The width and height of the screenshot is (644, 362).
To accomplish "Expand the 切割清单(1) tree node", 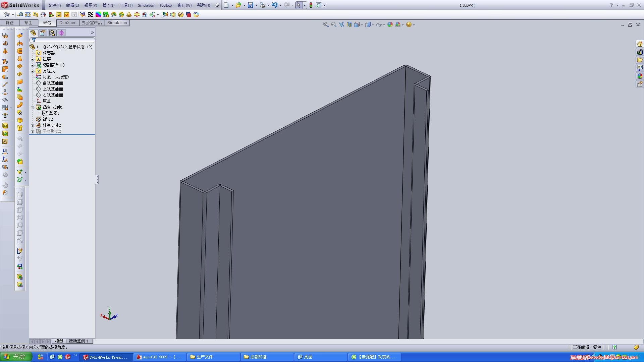I will coord(33,65).
